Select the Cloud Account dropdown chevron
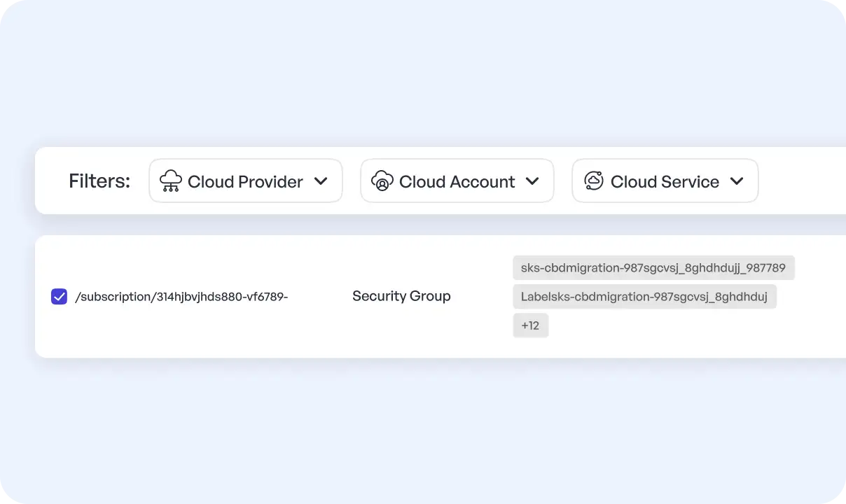This screenshot has height=504, width=846. pyautogui.click(x=533, y=181)
